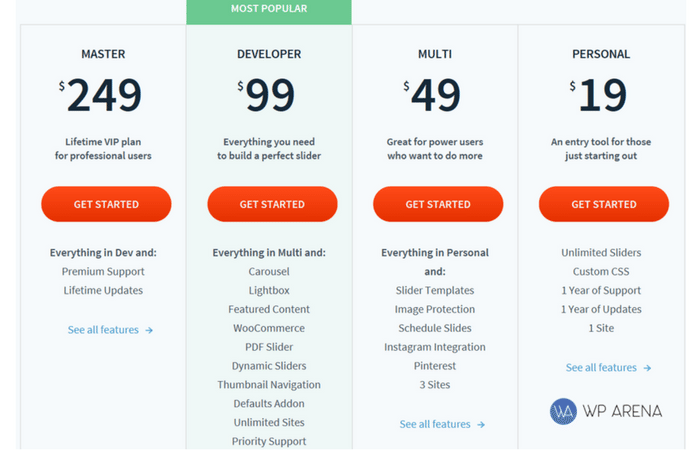The image size is (700, 450).
Task: Click GET STARTED under Multi plan
Action: [x=438, y=204]
